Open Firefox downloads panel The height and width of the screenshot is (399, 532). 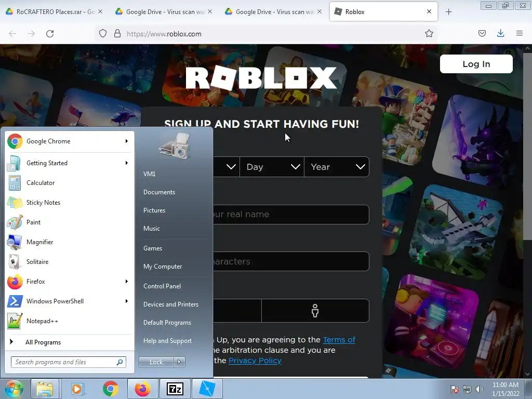pyautogui.click(x=500, y=33)
